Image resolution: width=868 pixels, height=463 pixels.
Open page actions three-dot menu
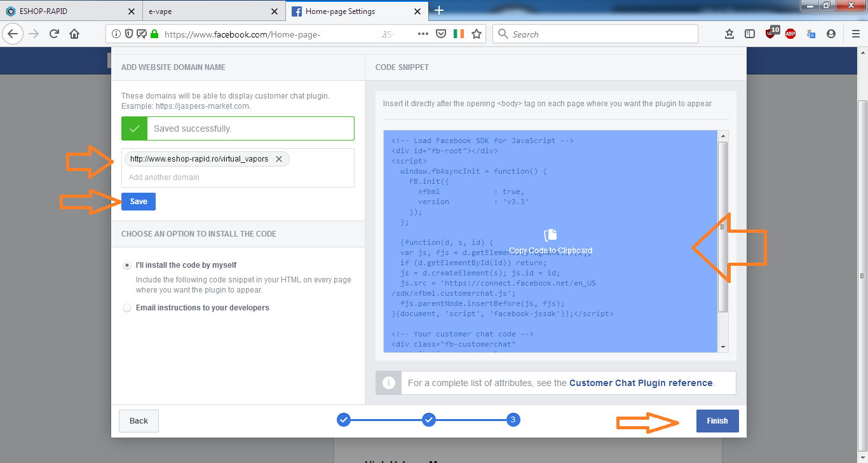423,34
